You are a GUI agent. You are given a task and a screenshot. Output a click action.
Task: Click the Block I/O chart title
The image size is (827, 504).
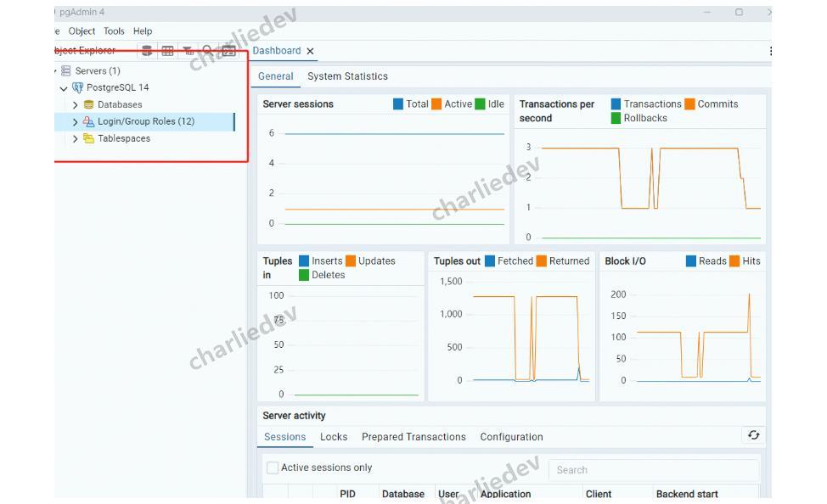click(625, 261)
